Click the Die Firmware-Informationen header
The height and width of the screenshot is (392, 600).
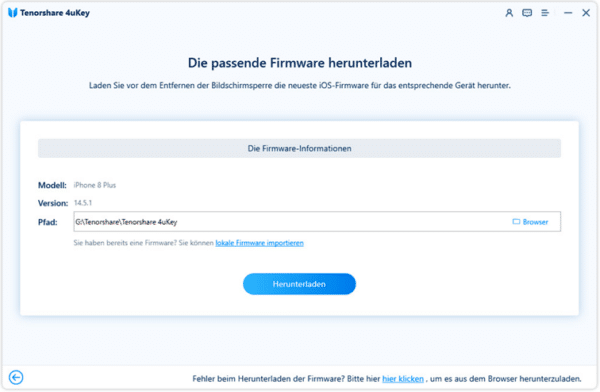point(299,149)
